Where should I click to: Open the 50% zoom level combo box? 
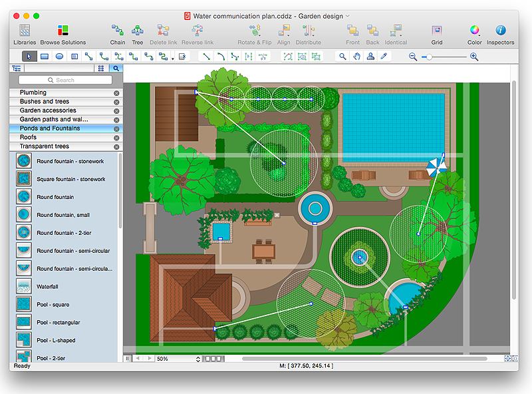pos(178,359)
